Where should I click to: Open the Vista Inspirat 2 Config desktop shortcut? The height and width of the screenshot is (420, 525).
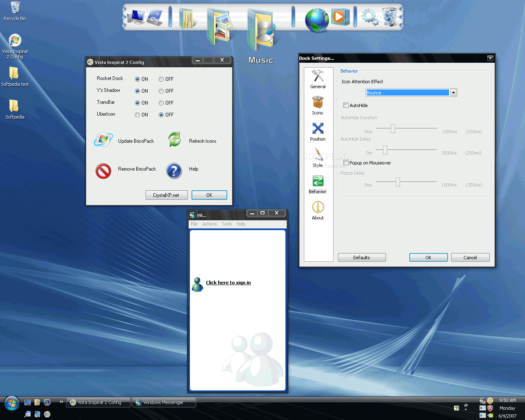15,46
